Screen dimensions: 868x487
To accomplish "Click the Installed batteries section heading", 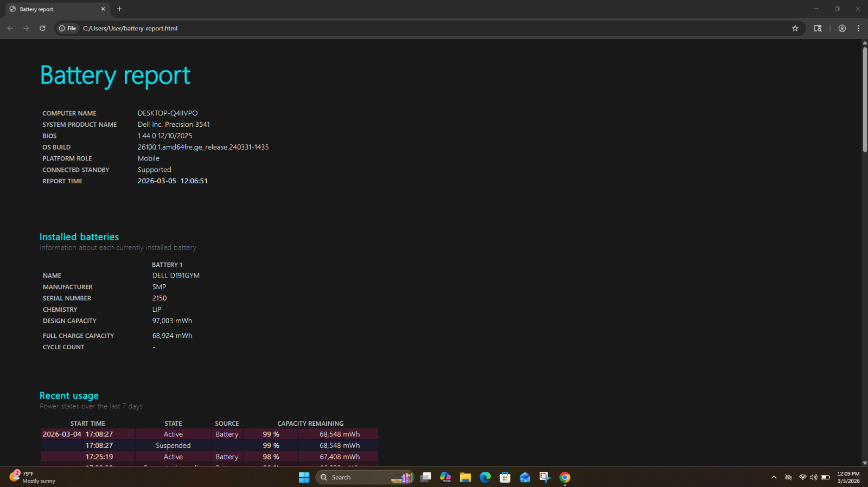I will [x=79, y=237].
